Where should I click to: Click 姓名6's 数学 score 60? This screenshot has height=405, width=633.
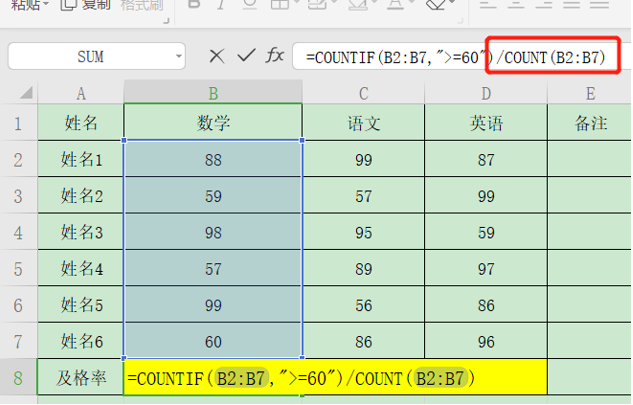pos(213,341)
